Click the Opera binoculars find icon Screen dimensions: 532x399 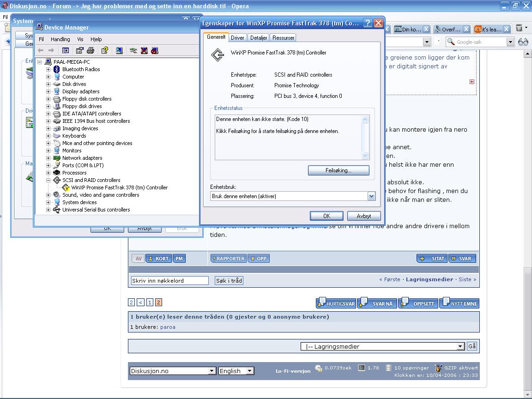click(x=523, y=42)
